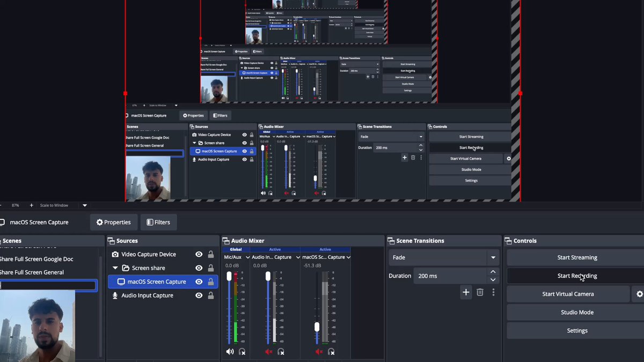
Task: Toggle visibility of Screen share group
Action: pyautogui.click(x=199, y=268)
